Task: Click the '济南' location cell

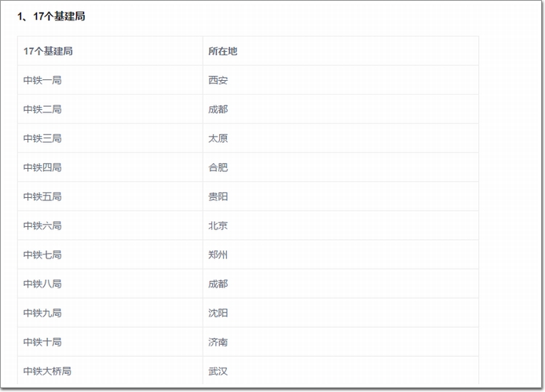Action: coord(341,342)
